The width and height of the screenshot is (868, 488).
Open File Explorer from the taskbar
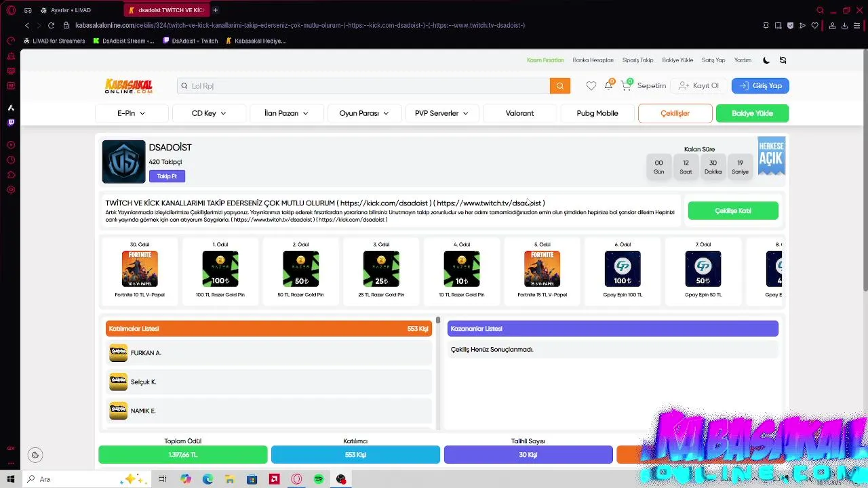(230, 479)
